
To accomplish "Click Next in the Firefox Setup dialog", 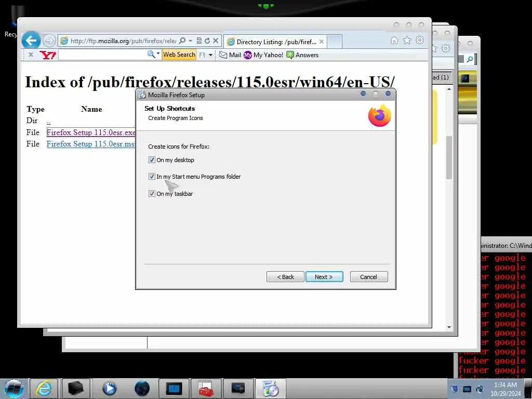I will [x=324, y=277].
